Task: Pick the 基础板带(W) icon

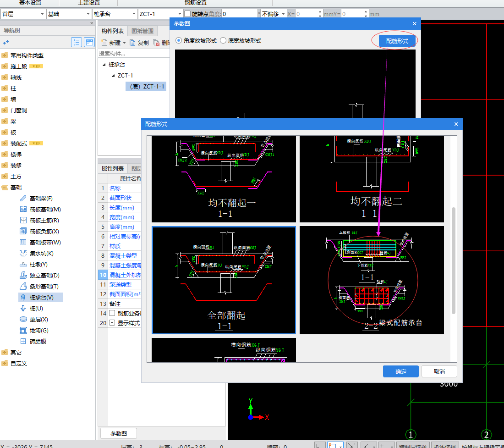Action: click(23, 242)
